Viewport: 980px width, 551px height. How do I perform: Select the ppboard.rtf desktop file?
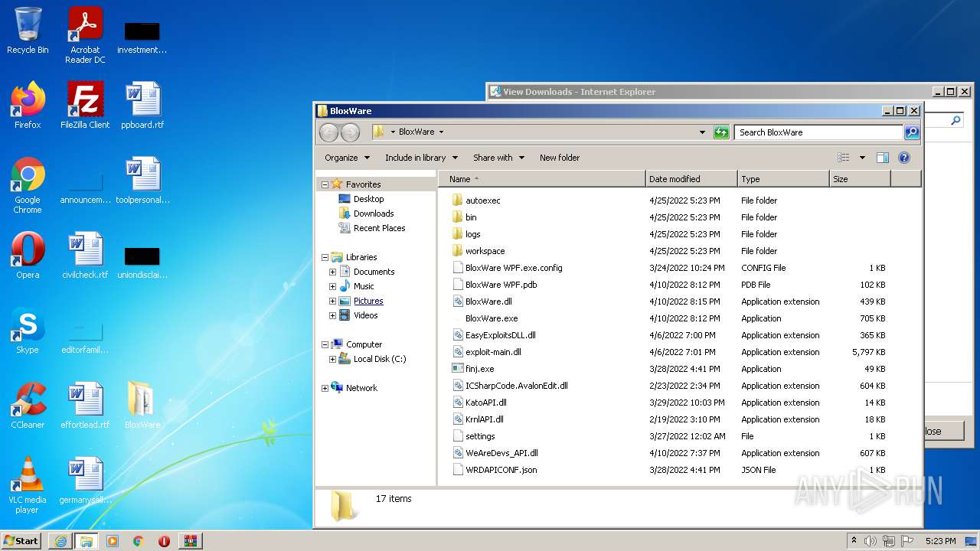coord(142,106)
